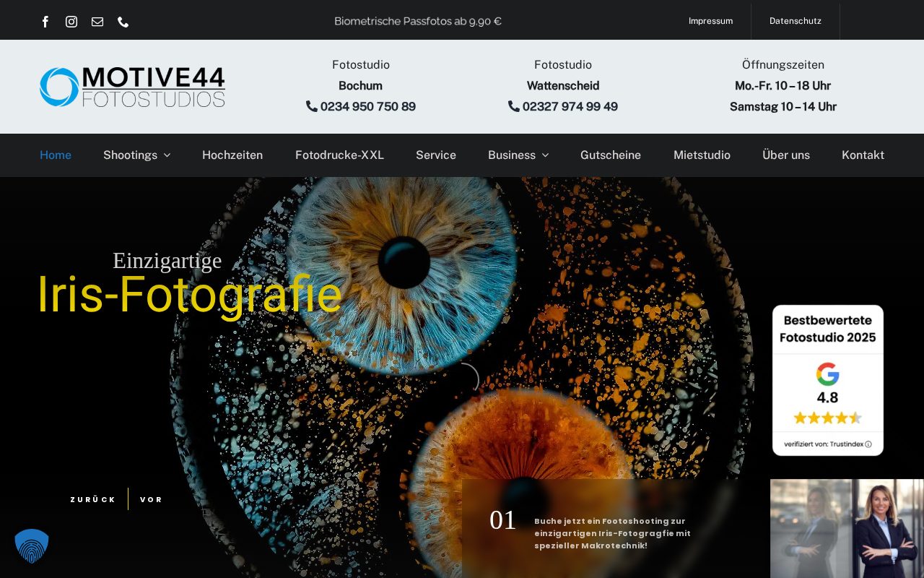This screenshot has width=924, height=578.
Task: Click the Fotostudio Bochum heading
Action: click(x=361, y=75)
